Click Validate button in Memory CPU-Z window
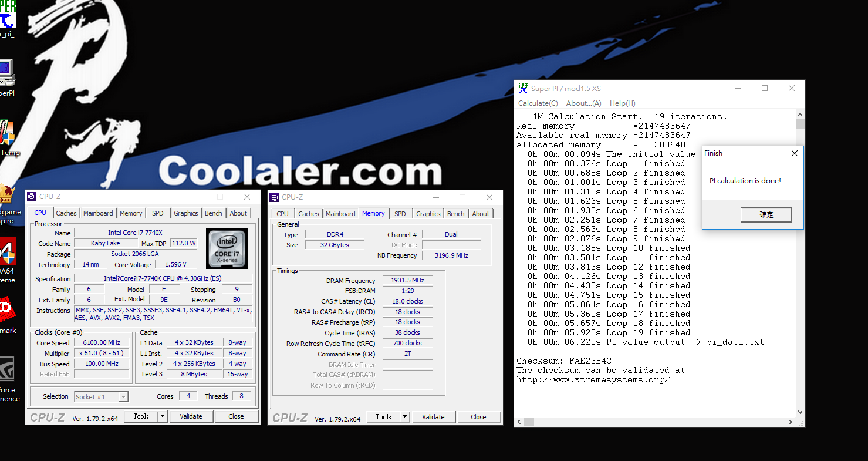The height and width of the screenshot is (461, 868). tap(433, 416)
